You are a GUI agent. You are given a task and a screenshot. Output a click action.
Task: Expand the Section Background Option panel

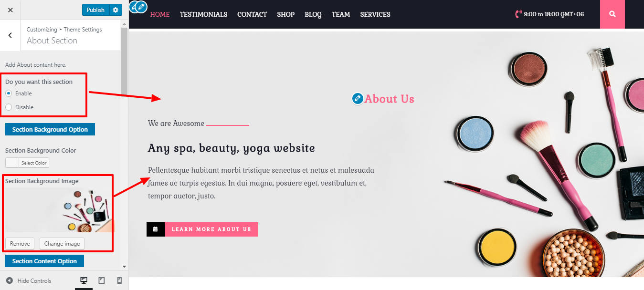pyautogui.click(x=50, y=129)
